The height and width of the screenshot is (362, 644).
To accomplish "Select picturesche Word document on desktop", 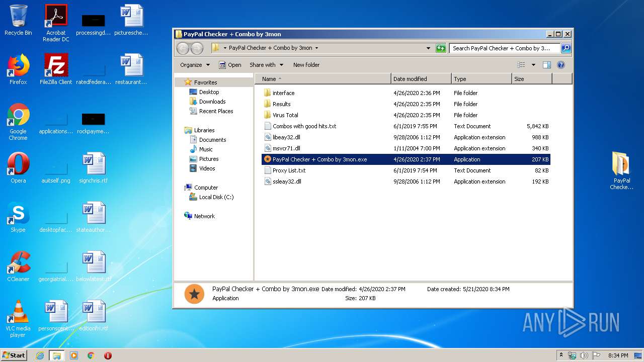I will click(131, 20).
